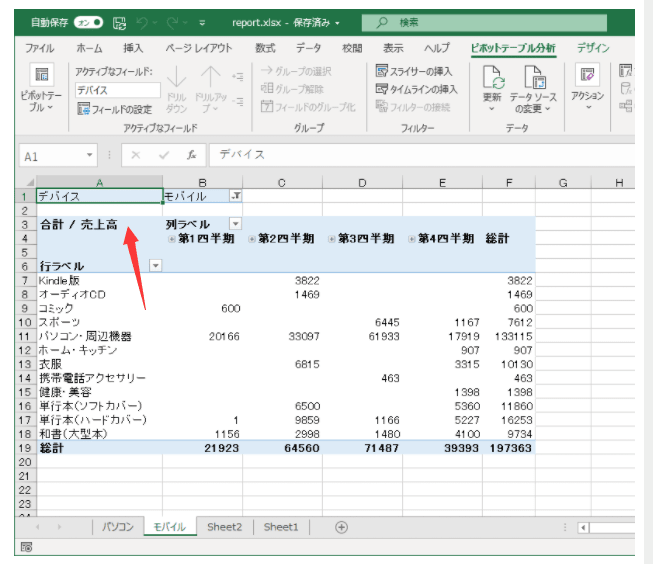This screenshot has height=564, width=653.
Task: Click タイムラインの挿入 command
Action: [416, 89]
